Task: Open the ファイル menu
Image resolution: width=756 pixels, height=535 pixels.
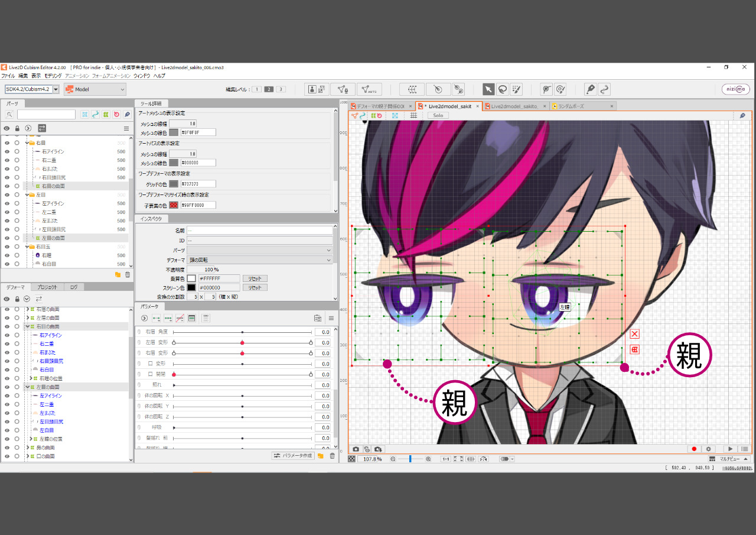Action: coord(8,76)
